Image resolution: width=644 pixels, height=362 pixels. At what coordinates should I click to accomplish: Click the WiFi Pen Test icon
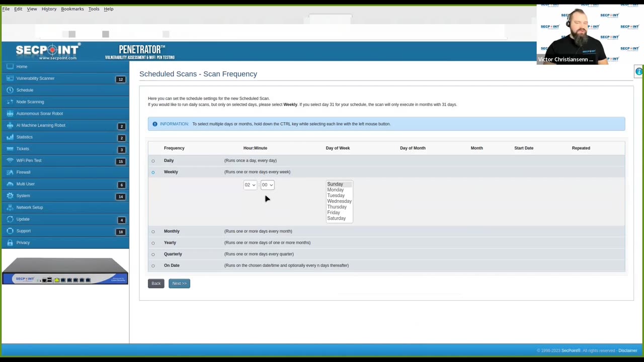(10, 160)
